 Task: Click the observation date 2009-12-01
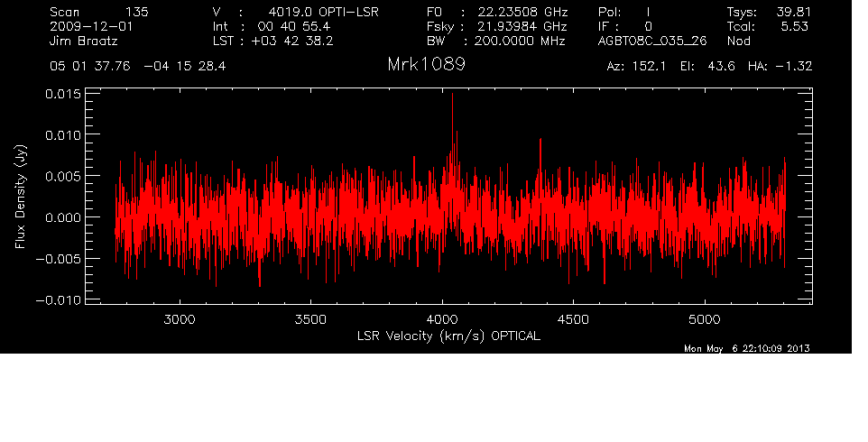coord(91,26)
